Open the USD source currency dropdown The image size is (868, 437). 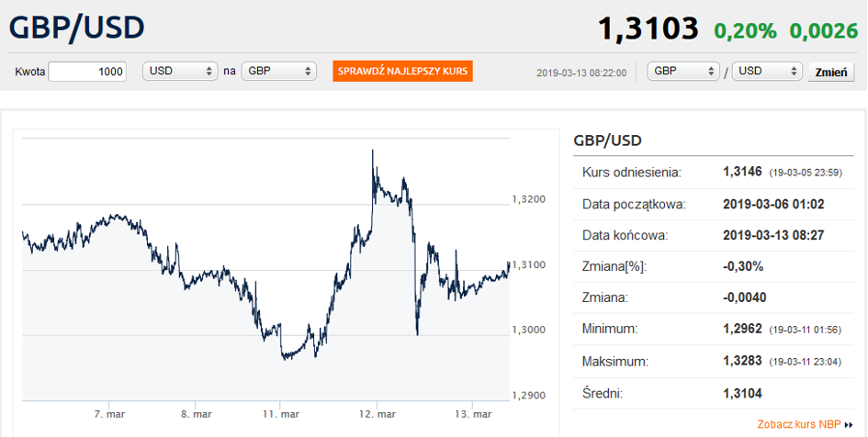point(180,72)
